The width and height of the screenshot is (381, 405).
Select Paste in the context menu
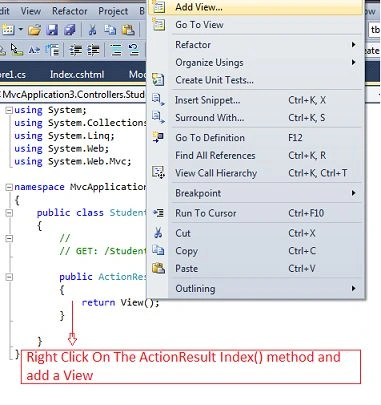(x=255, y=268)
